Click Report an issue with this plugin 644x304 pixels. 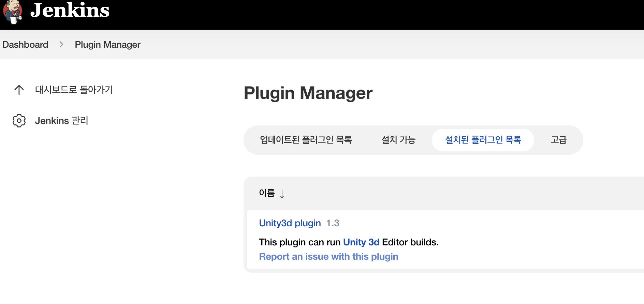pos(328,256)
